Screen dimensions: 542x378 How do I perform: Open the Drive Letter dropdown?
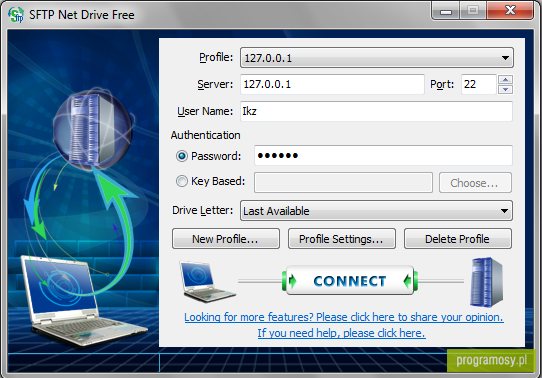tap(376, 211)
